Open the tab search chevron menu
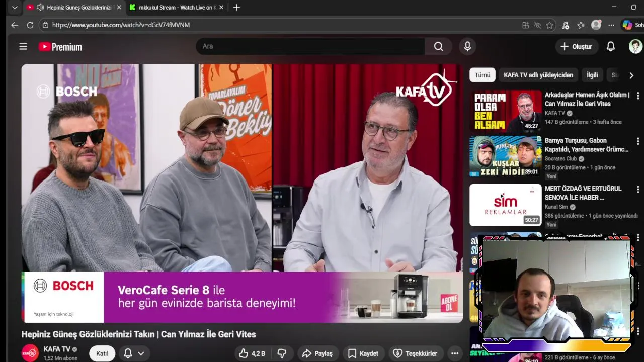 point(15,8)
